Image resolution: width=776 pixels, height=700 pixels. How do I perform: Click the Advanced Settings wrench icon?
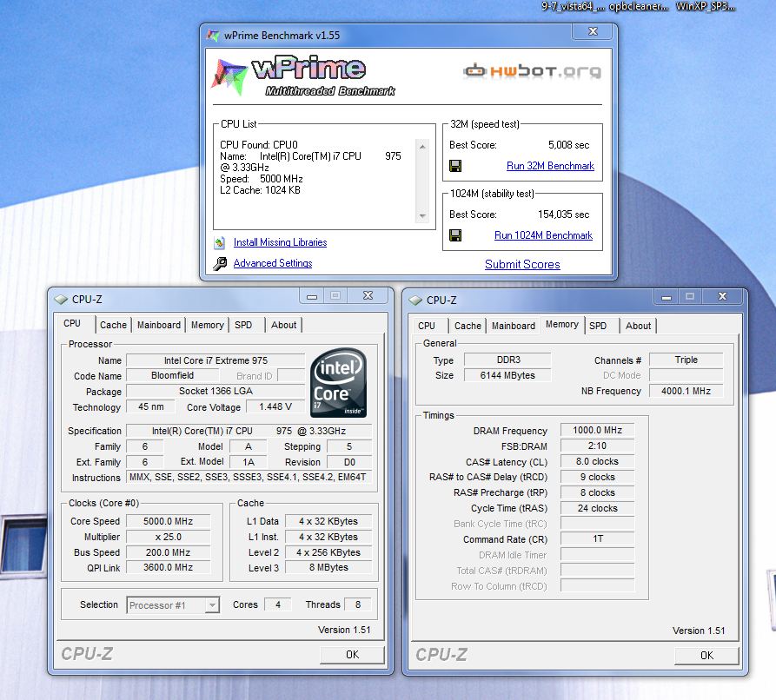(220, 263)
